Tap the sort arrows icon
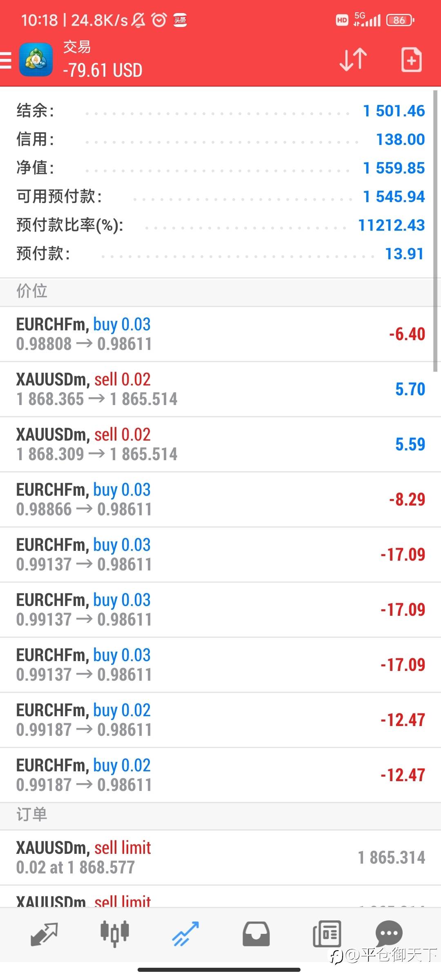Viewport: 441px width, 980px height. (353, 60)
